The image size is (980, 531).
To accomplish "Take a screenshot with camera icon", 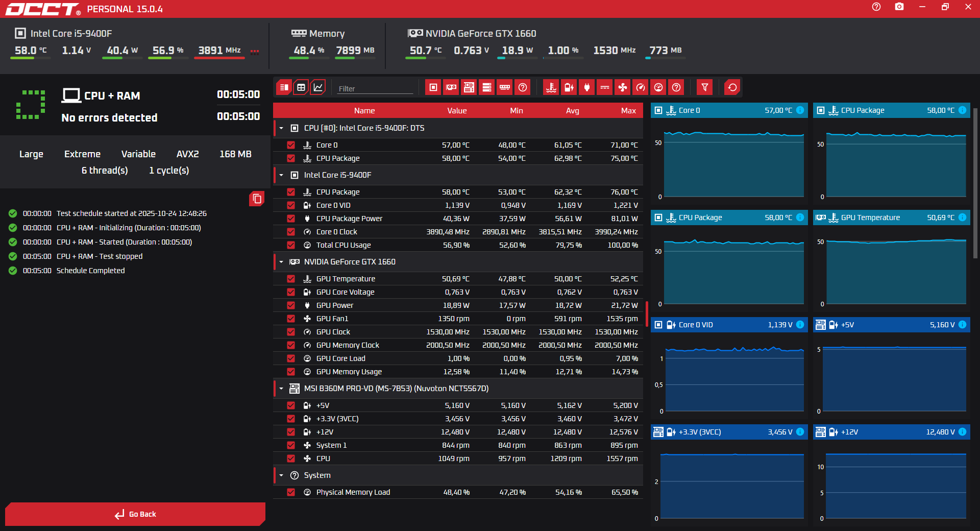I will pyautogui.click(x=899, y=7).
